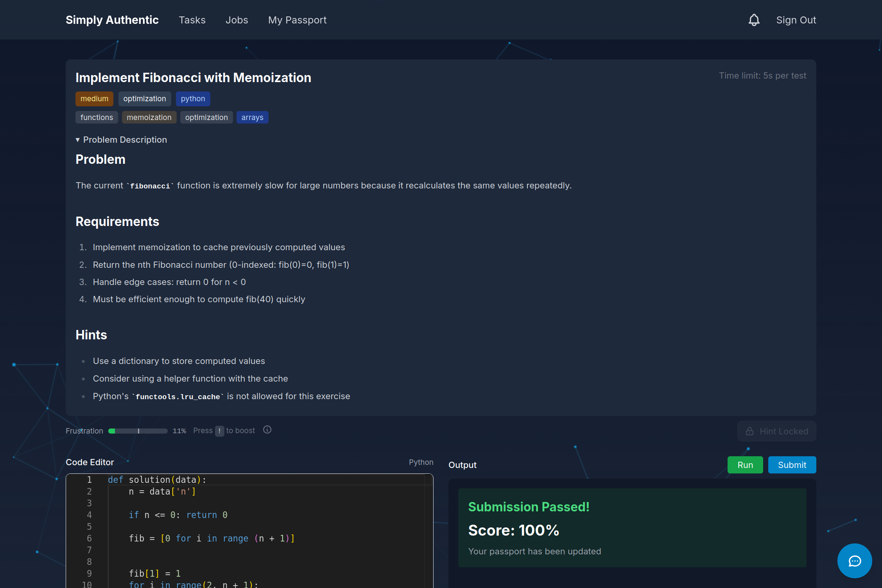Click the python language tag
Screen dimensions: 882x588
[193, 99]
